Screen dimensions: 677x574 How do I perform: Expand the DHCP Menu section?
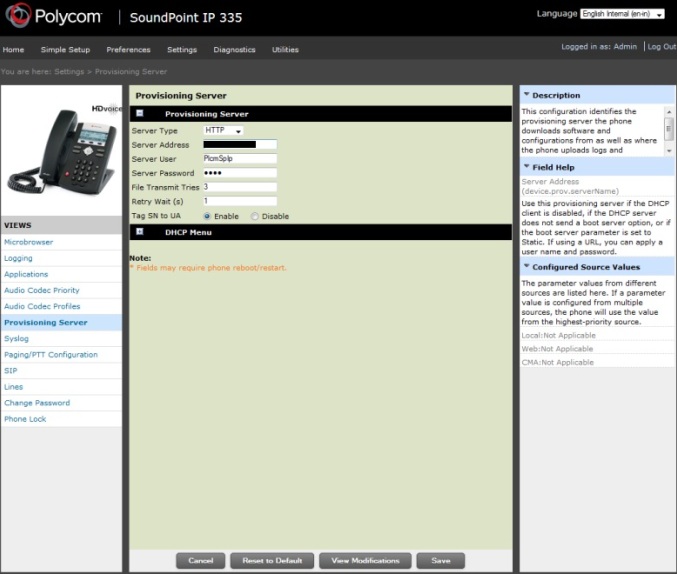[x=139, y=232]
